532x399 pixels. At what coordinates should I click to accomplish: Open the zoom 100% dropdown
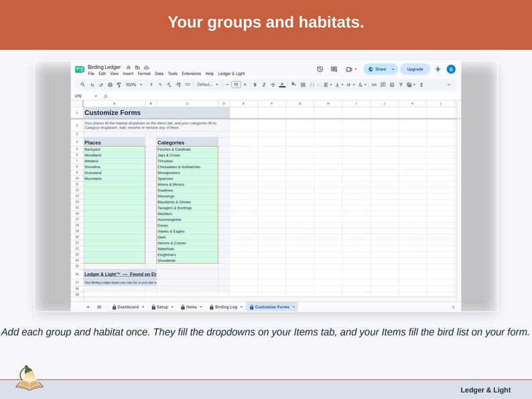click(x=134, y=85)
